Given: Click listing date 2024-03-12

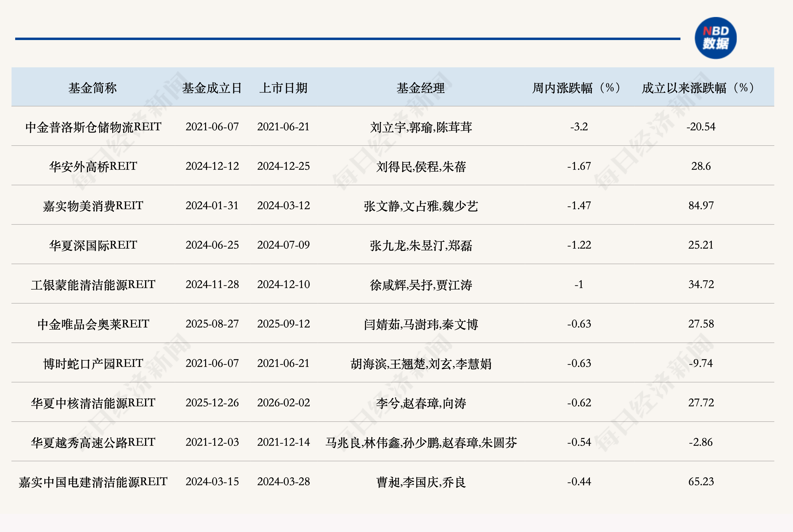Looking at the screenshot, I should click(283, 206).
